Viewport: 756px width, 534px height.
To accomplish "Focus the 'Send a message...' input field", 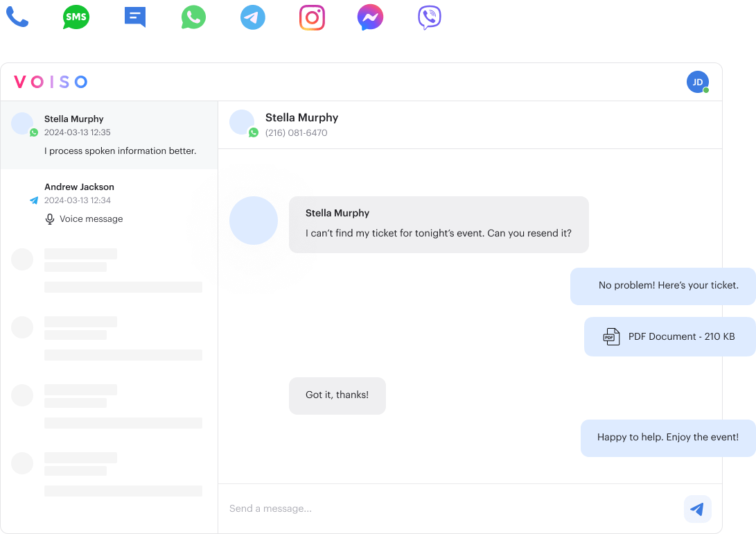I will 451,508.
